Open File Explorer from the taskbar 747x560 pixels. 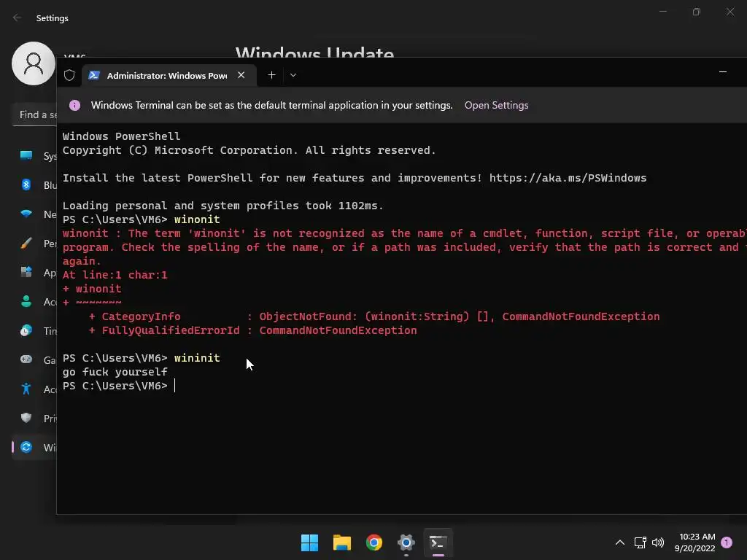(342, 542)
